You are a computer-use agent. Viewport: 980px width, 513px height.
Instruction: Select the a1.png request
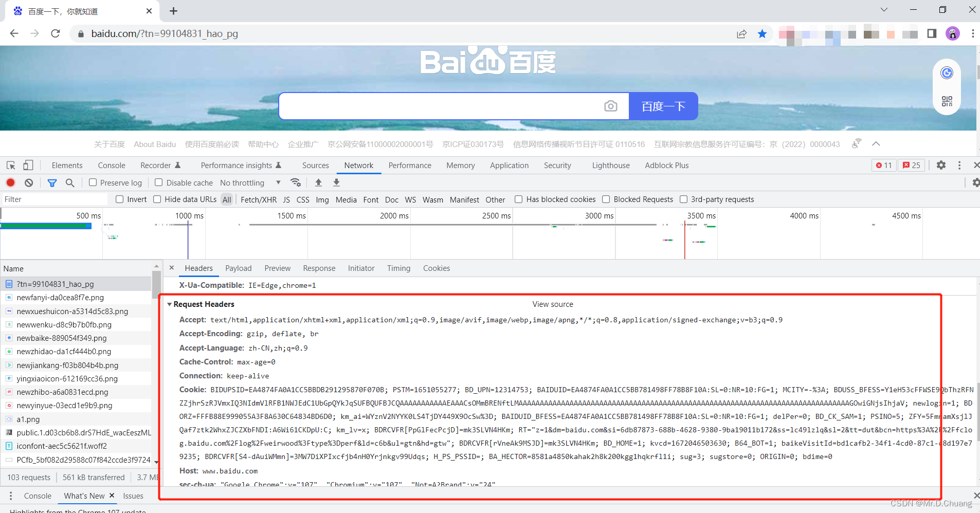point(29,419)
